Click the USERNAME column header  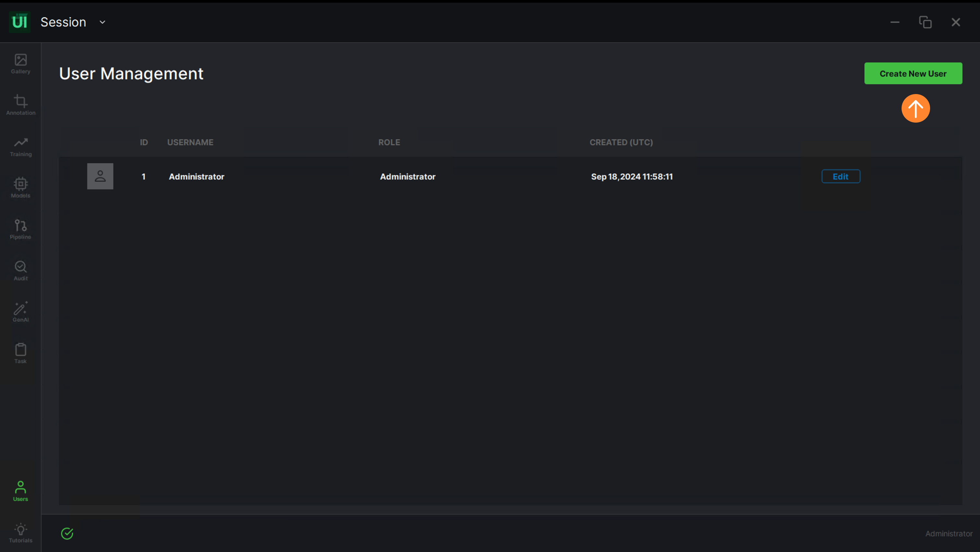[x=190, y=142]
